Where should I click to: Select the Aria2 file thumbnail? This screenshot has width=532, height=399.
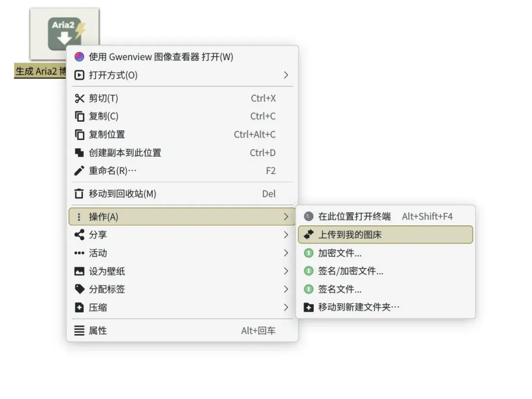(64, 33)
